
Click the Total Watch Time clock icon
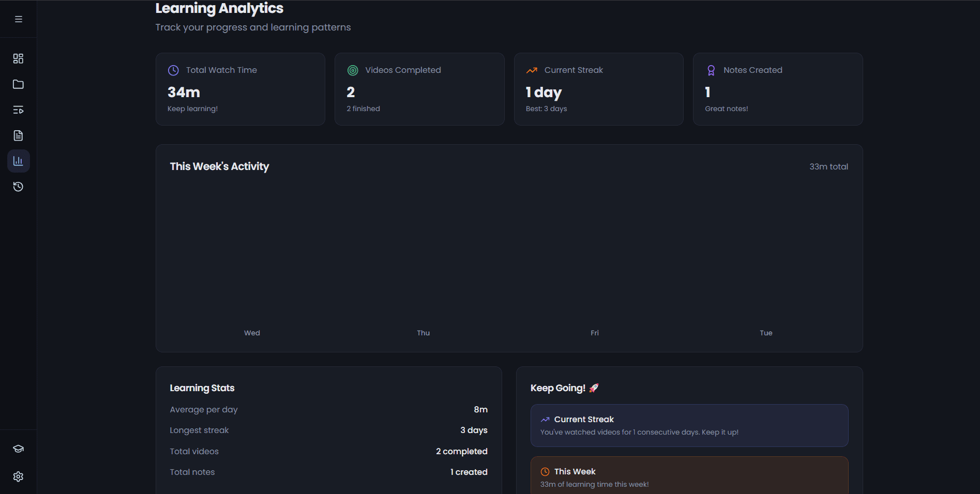172,70
